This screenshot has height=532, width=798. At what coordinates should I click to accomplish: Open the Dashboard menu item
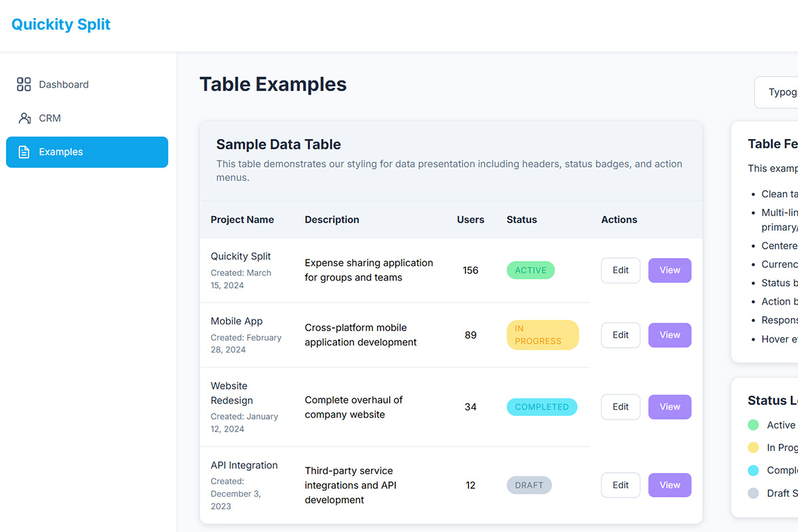[x=87, y=84]
